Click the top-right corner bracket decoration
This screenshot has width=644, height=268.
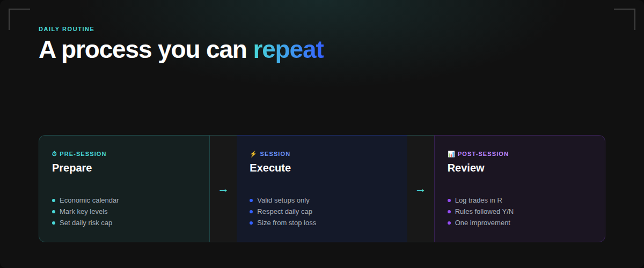628,15
